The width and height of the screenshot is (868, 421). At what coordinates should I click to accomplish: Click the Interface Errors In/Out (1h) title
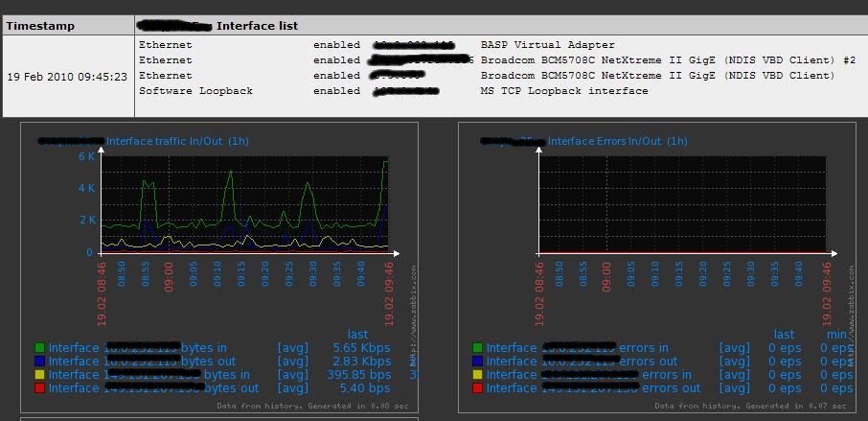click(x=617, y=141)
